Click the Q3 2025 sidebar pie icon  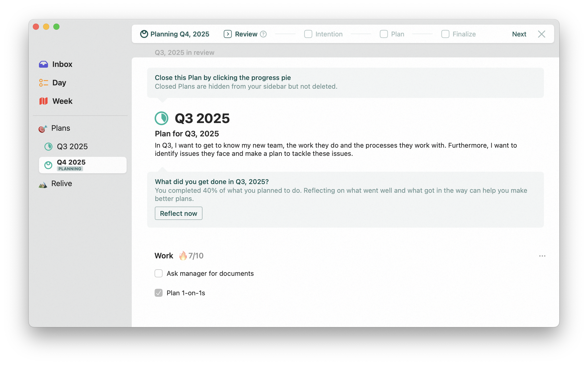48,147
